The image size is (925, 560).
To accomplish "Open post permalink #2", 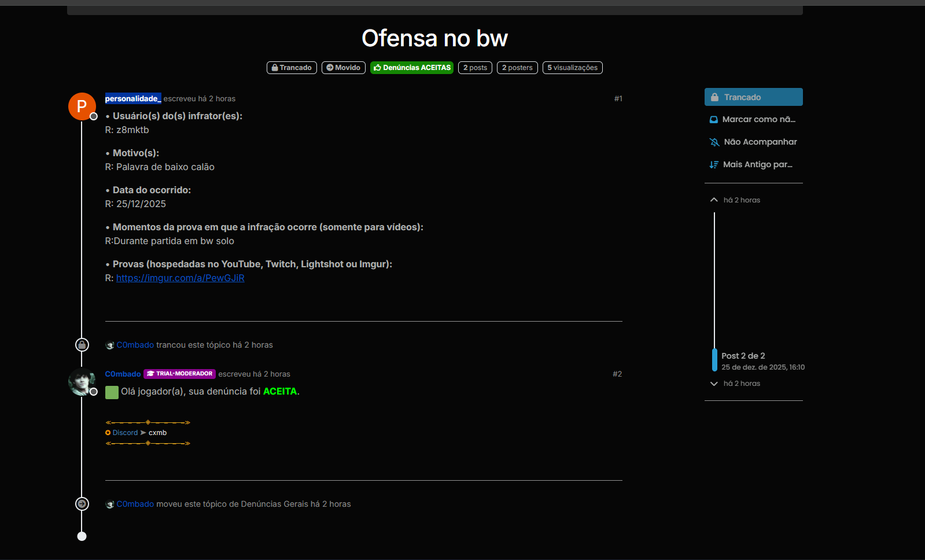I will (x=617, y=374).
